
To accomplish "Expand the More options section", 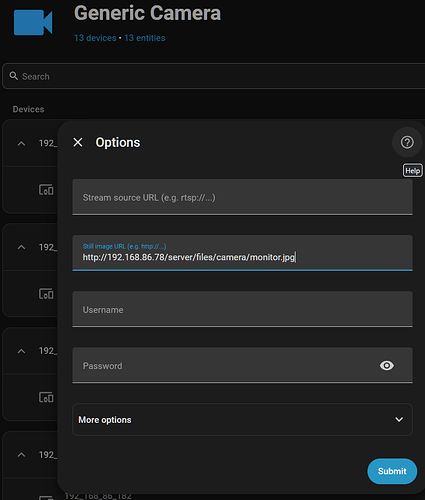I will point(242,420).
